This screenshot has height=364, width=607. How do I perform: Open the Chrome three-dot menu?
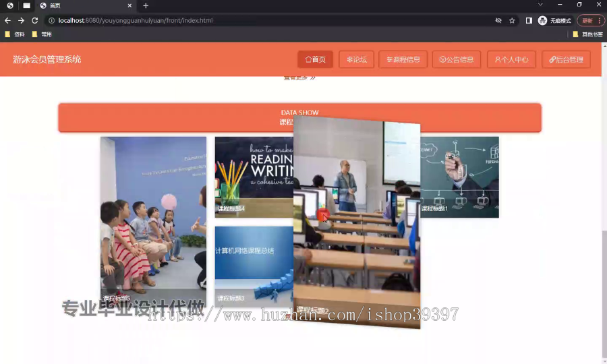[600, 20]
